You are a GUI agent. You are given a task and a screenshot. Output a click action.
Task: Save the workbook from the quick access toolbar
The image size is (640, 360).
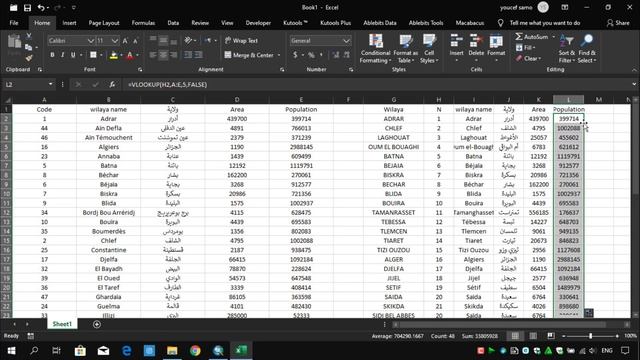pyautogui.click(x=27, y=8)
